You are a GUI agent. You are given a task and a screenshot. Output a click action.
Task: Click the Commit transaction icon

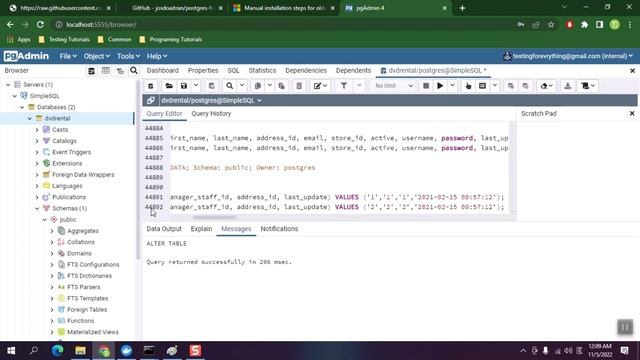coord(511,86)
